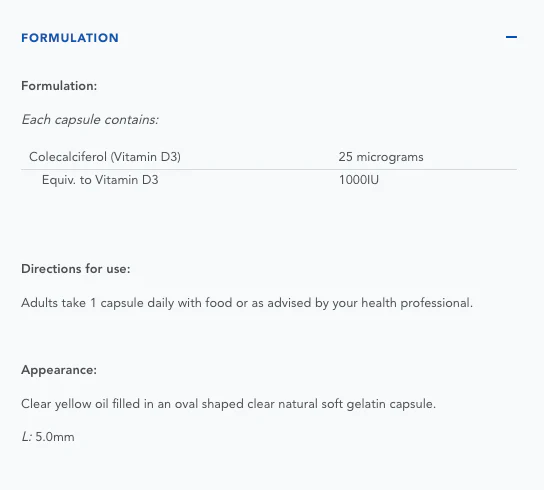Image resolution: width=544 pixels, height=490 pixels.
Task: Click the 'Appearance:' heading
Action: (x=59, y=370)
